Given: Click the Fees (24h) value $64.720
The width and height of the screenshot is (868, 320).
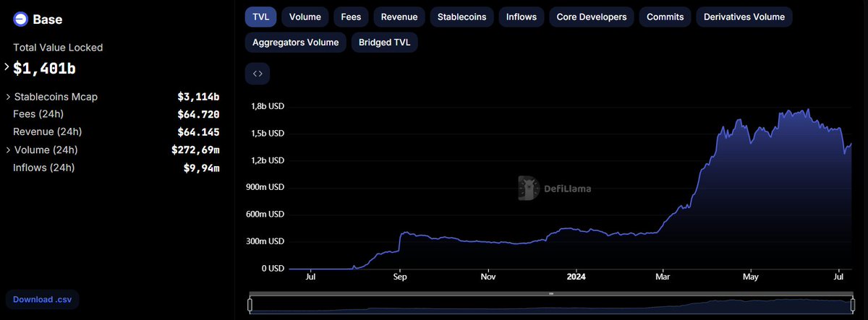Looking at the screenshot, I should [198, 114].
